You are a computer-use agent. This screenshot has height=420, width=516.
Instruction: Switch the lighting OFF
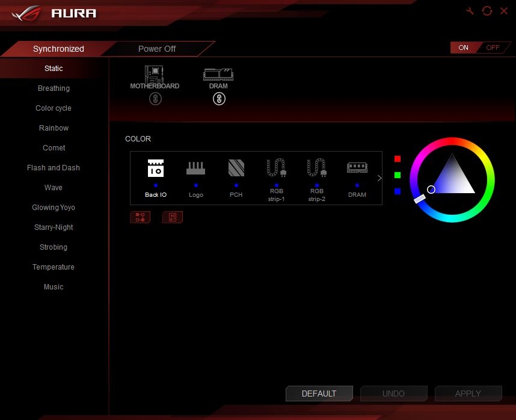coord(493,48)
